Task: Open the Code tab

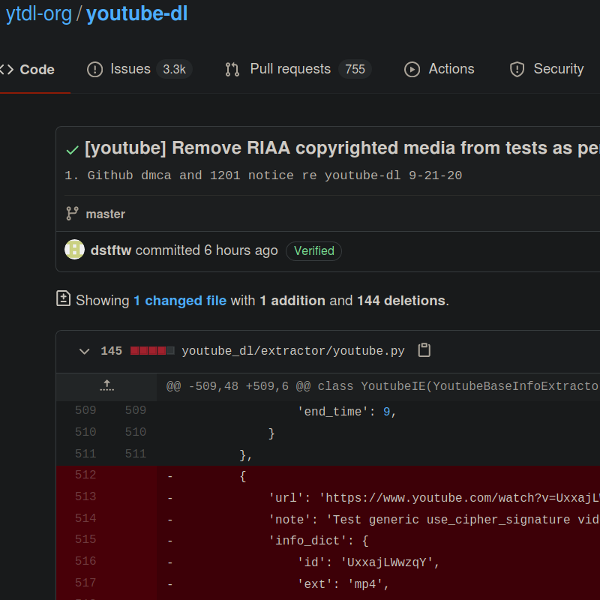Action: click(28, 69)
